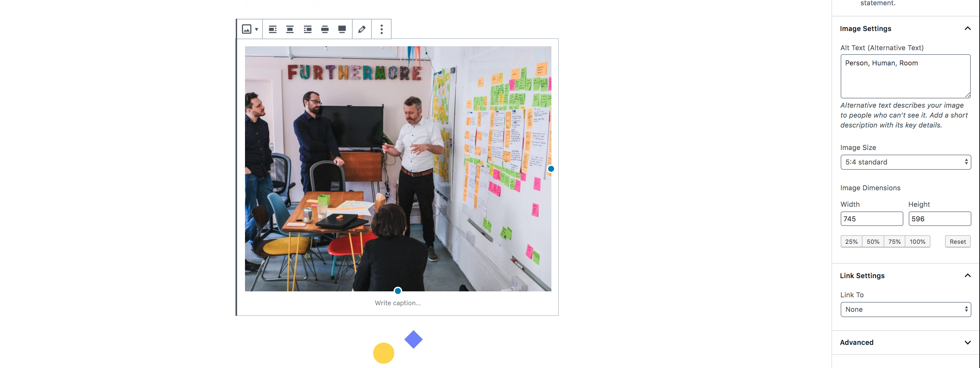Choose the full width alignment icon
Image resolution: width=980 pixels, height=368 pixels.
point(342,29)
